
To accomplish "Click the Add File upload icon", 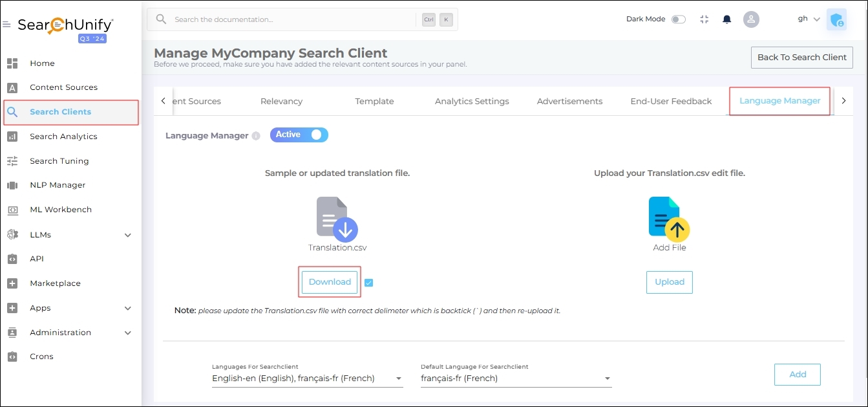I will [669, 219].
